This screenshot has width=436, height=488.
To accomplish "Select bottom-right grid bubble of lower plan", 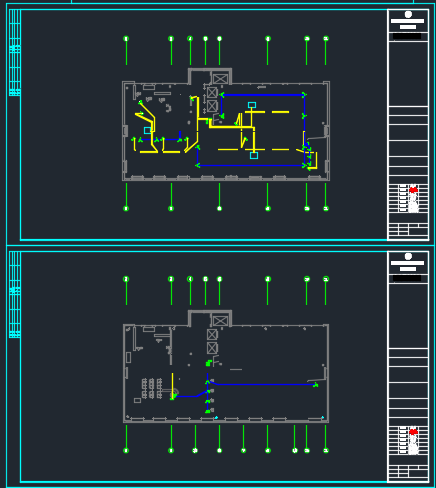I will (x=326, y=451).
